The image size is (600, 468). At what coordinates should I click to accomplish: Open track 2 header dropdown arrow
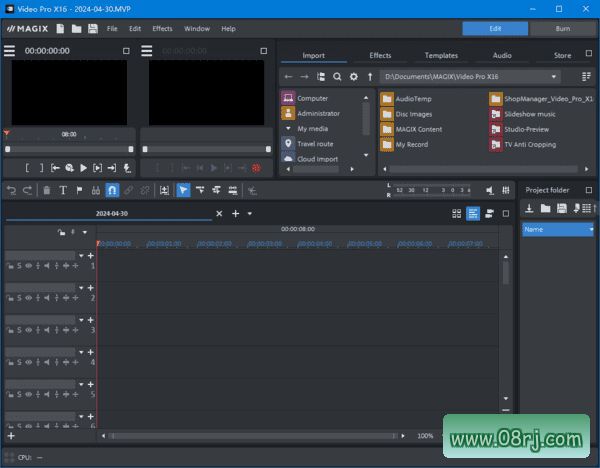pyautogui.click(x=81, y=288)
